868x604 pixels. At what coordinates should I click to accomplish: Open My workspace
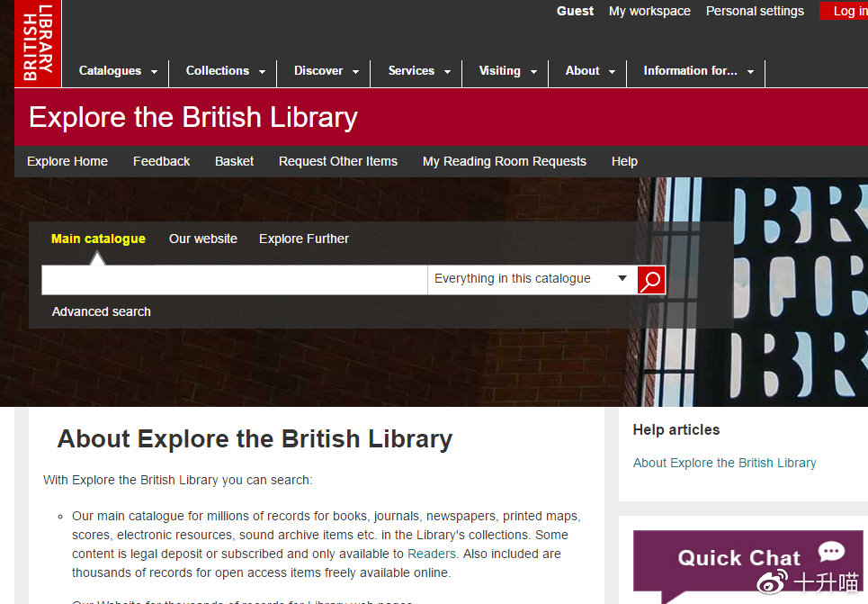point(649,11)
